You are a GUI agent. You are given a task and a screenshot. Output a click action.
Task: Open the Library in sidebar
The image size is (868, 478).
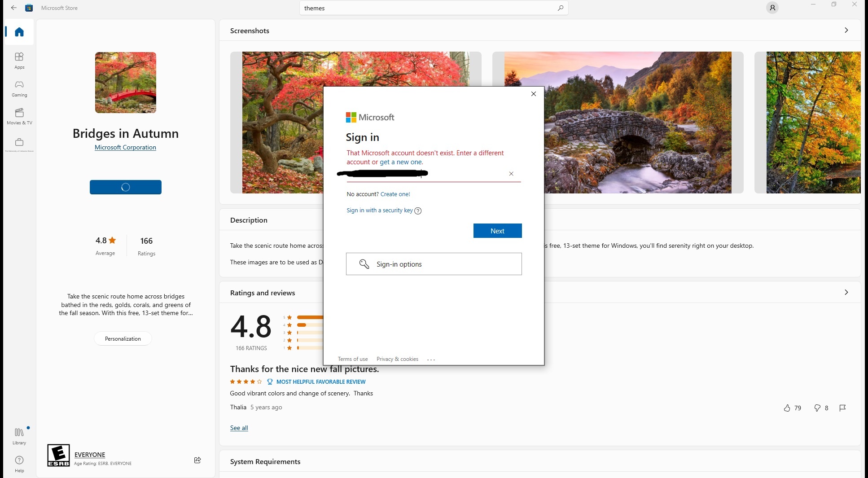(x=19, y=436)
